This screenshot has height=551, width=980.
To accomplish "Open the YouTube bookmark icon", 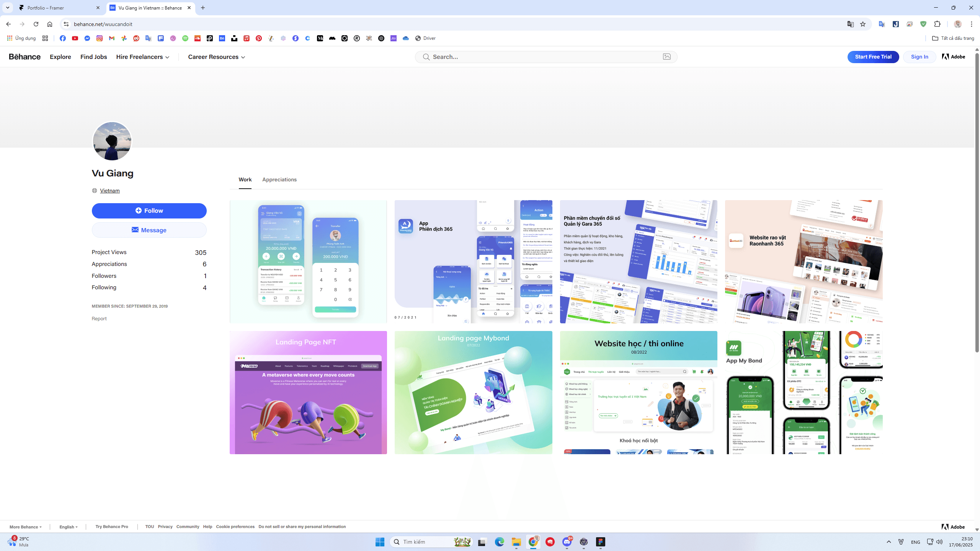I will tap(75, 38).
